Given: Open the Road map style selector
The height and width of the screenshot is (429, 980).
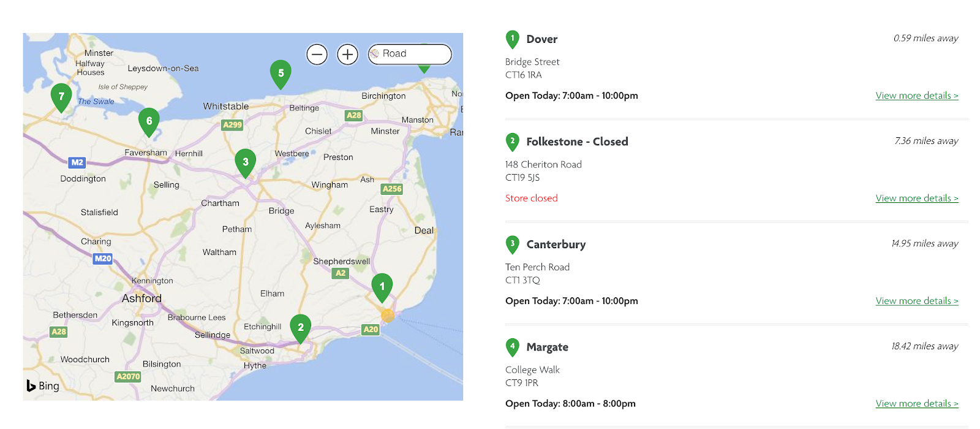Looking at the screenshot, I should click(x=410, y=54).
